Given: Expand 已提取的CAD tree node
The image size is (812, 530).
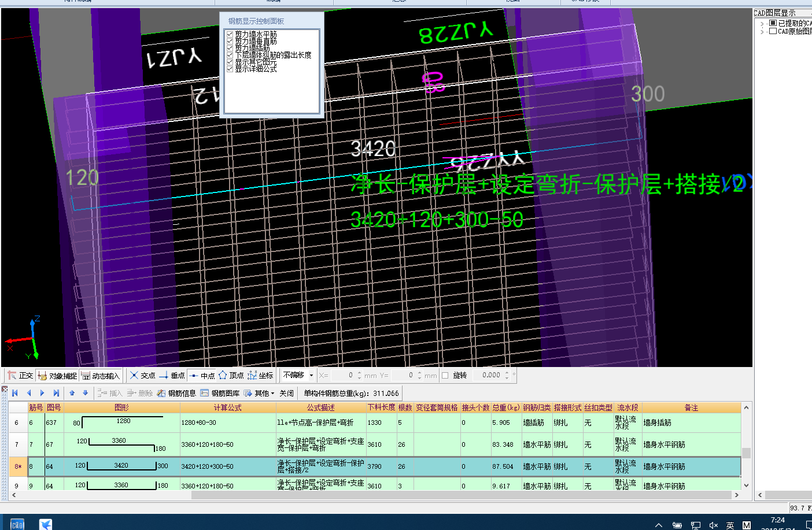Looking at the screenshot, I should click(762, 24).
